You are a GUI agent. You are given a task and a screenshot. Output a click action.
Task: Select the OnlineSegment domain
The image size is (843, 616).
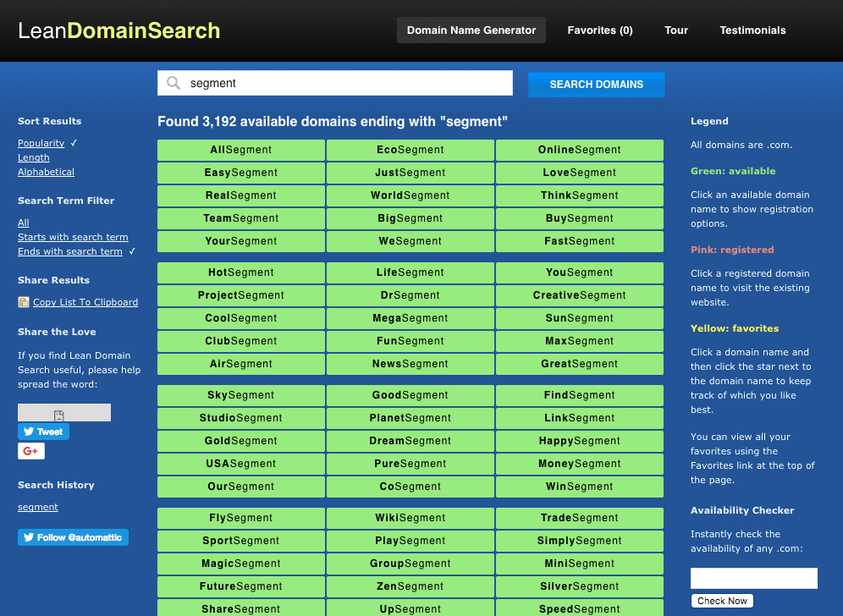[x=580, y=150]
